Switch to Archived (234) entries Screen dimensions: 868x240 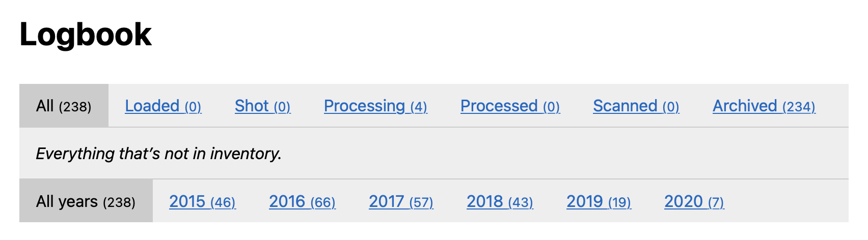764,106
